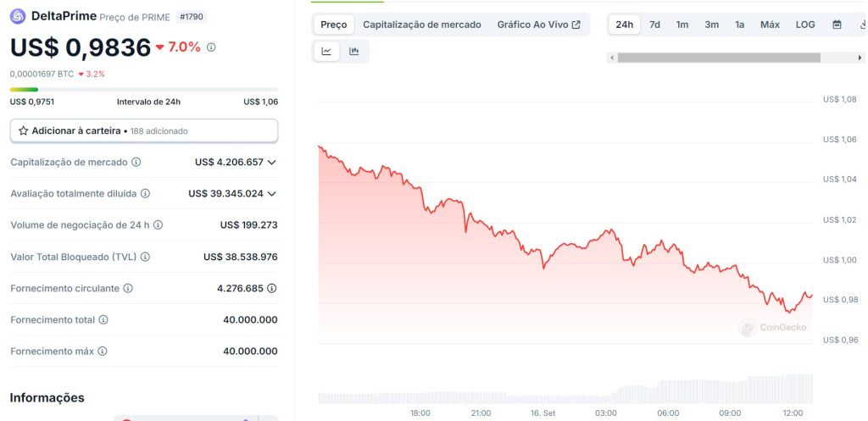Click info icon beside the 7.0% change
Image resolution: width=868 pixels, height=421 pixels.
211,47
